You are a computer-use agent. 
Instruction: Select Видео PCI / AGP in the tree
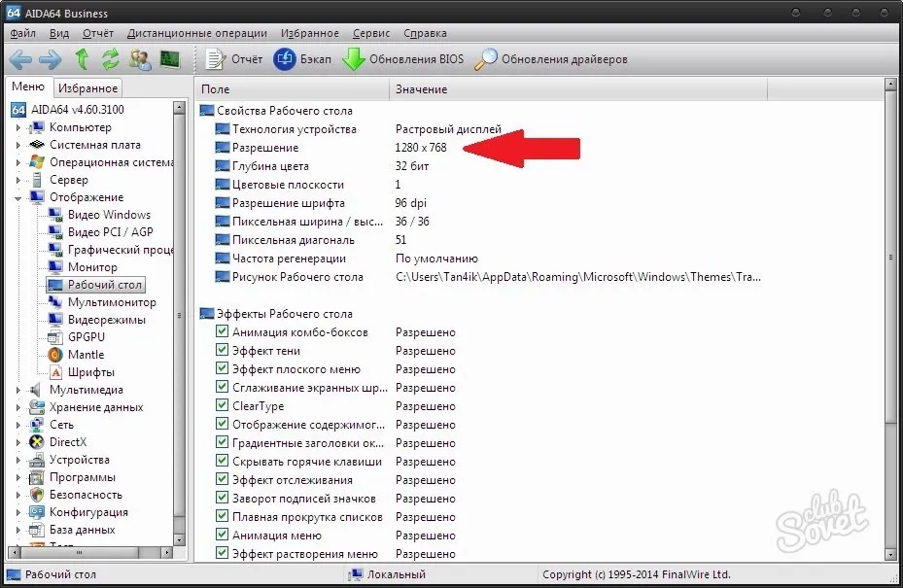(x=111, y=232)
